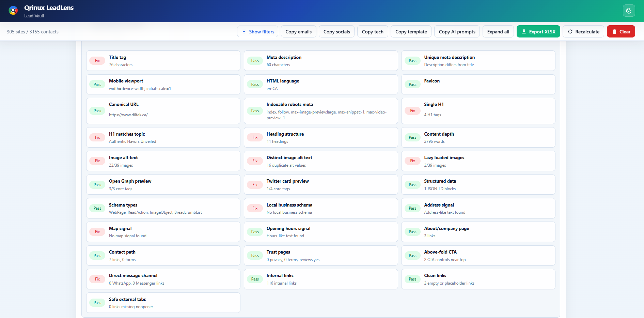Click the Qrinux LeadLens logo icon
This screenshot has height=318, width=644.
point(13,11)
